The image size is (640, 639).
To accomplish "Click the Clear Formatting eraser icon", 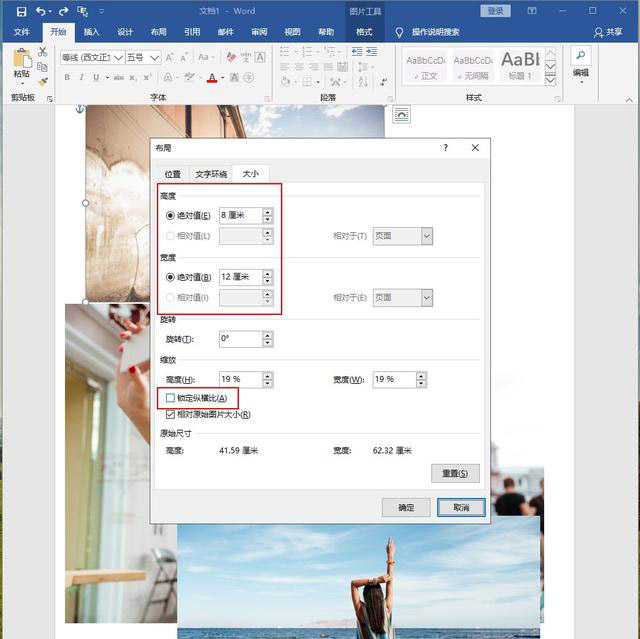I will coord(231,57).
